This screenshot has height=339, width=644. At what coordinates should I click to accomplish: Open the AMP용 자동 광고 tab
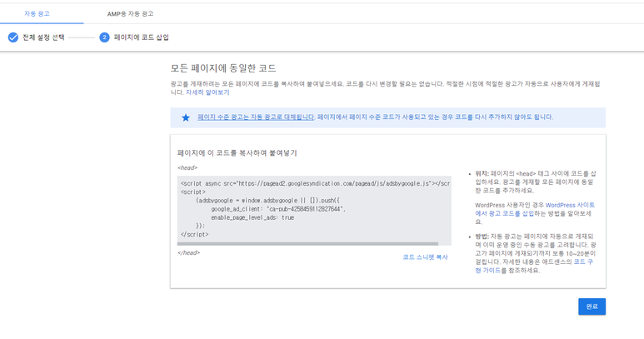pyautogui.click(x=130, y=13)
